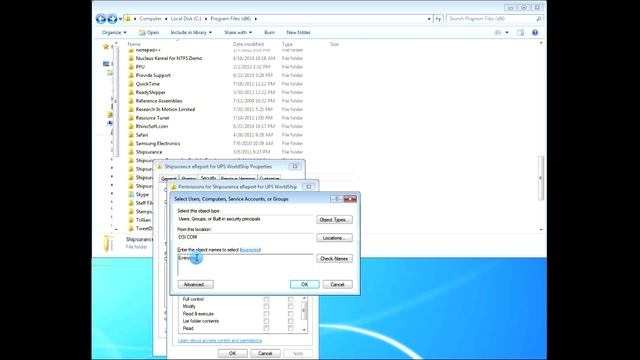Go back with the Explorer back arrow
The width and height of the screenshot is (640, 360).
click(x=101, y=18)
